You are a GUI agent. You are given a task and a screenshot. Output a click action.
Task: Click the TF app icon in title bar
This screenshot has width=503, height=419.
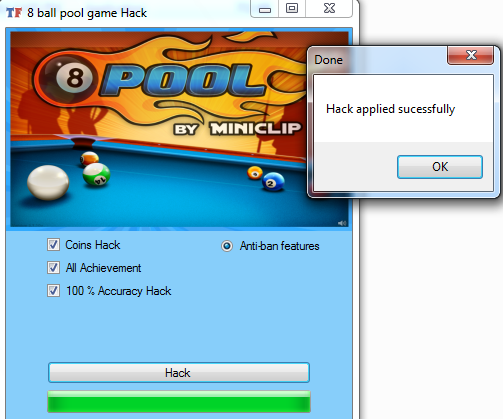(14, 13)
